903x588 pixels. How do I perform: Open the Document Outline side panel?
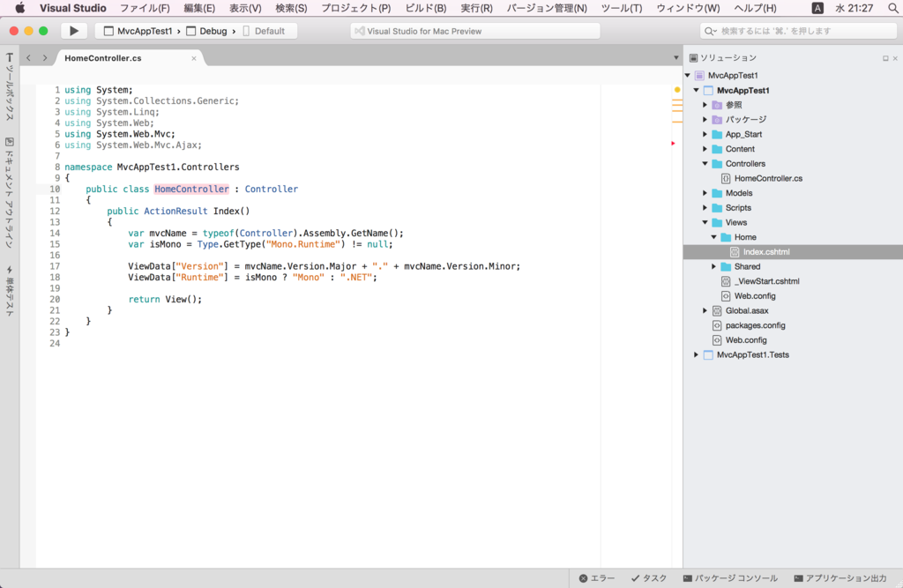[x=9, y=193]
